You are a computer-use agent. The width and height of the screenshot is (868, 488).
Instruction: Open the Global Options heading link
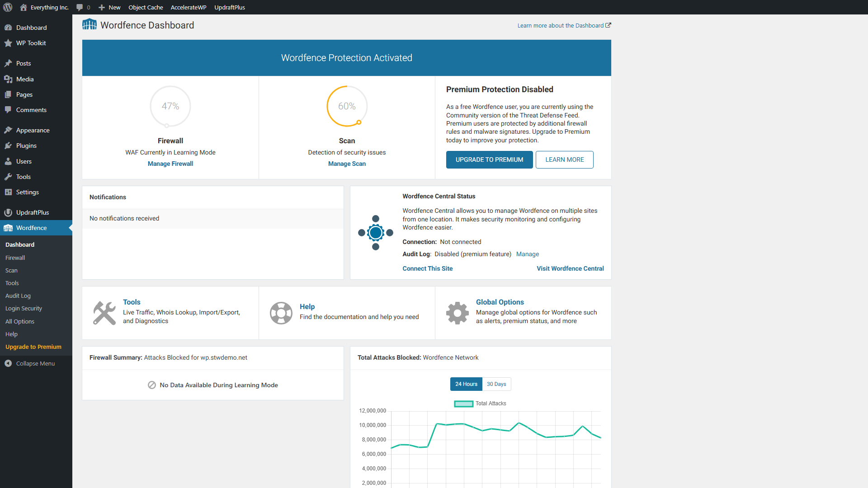click(x=500, y=302)
